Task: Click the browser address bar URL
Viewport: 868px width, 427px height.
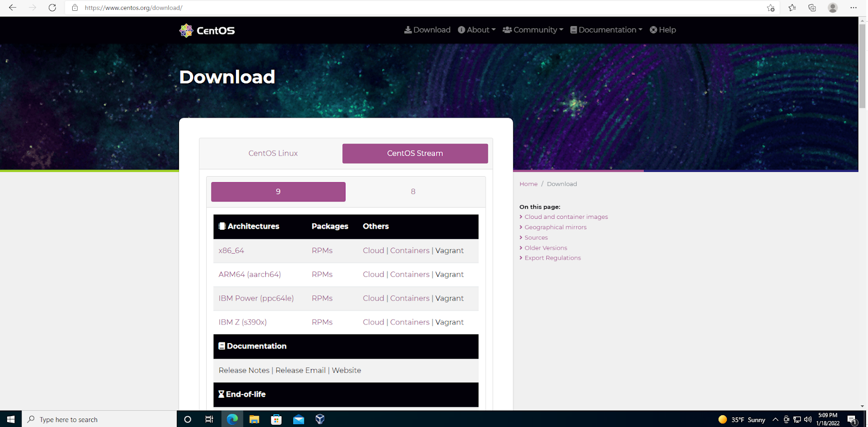Action: pos(133,8)
